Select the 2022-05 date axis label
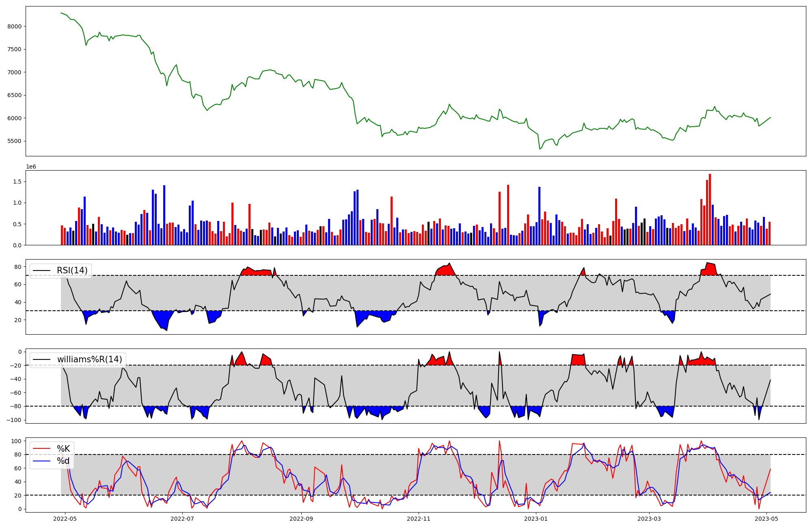This screenshot has height=528, width=812. [65, 519]
